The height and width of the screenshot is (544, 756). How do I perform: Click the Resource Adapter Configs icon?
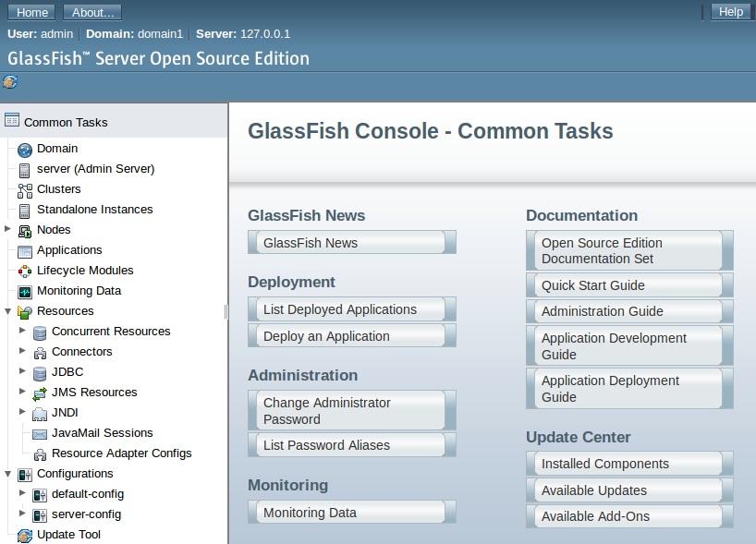[40, 453]
